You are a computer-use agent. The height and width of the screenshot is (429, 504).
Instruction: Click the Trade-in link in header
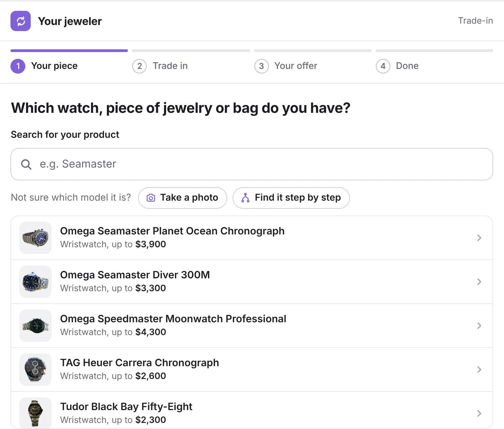[x=475, y=21]
